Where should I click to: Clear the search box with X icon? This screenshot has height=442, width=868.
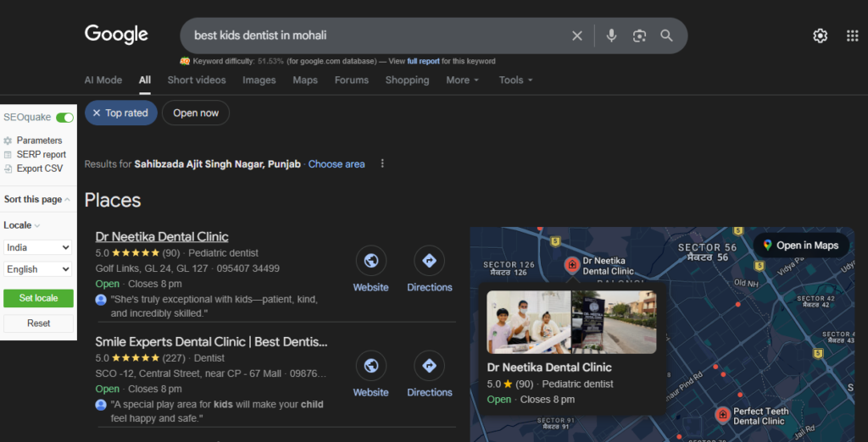(x=576, y=36)
